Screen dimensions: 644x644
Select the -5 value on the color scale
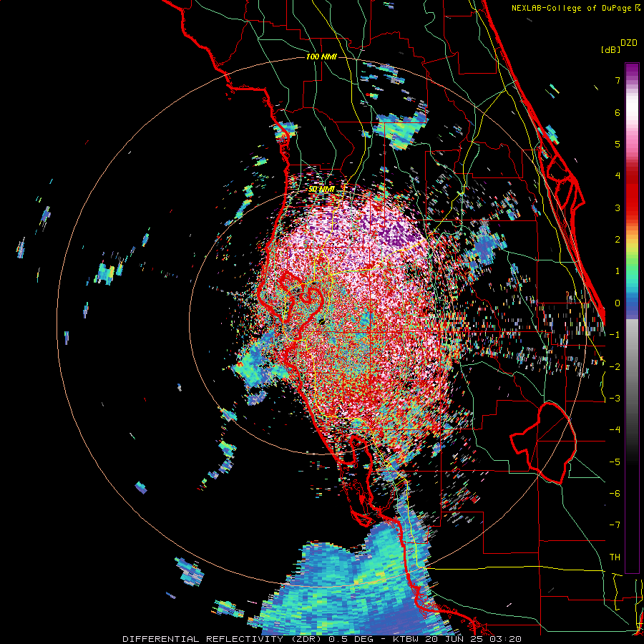click(x=615, y=462)
